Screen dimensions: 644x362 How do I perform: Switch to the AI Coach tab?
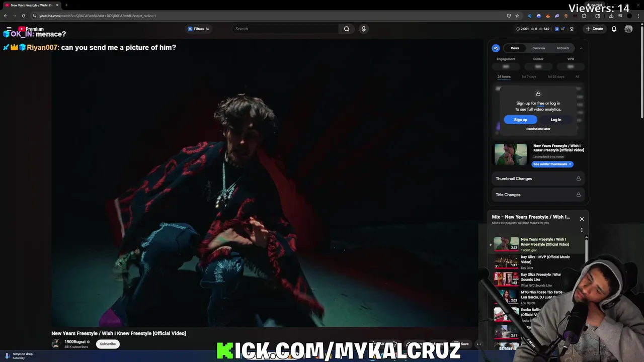562,48
